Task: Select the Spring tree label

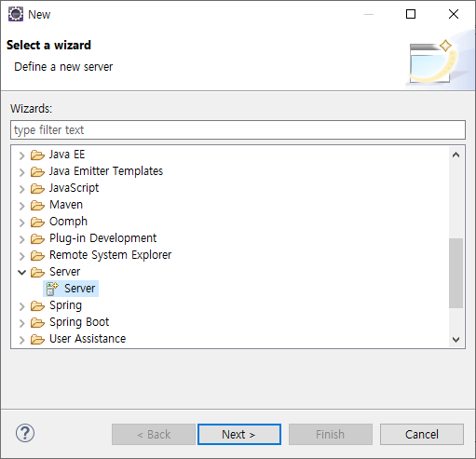Action: (65, 305)
